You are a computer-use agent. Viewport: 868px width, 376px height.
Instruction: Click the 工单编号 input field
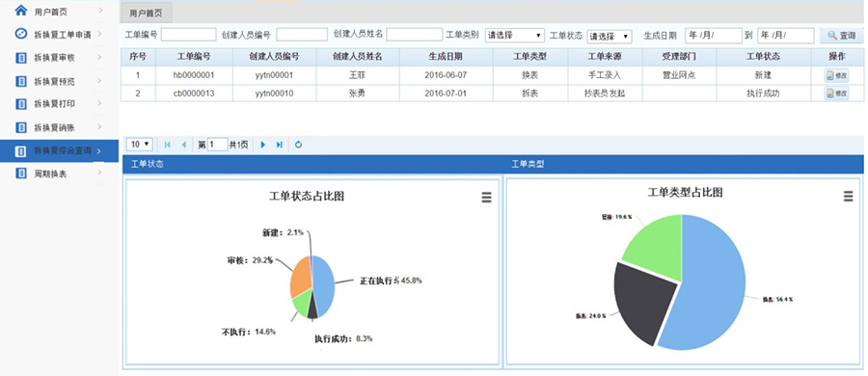tap(188, 35)
